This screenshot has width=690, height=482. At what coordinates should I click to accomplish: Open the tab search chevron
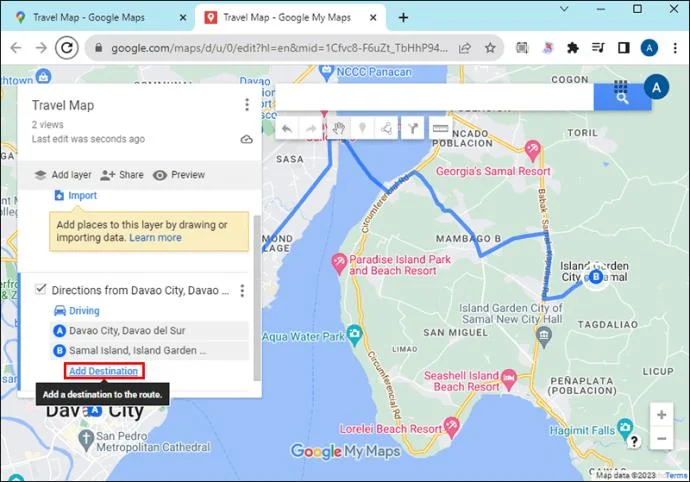pos(564,9)
